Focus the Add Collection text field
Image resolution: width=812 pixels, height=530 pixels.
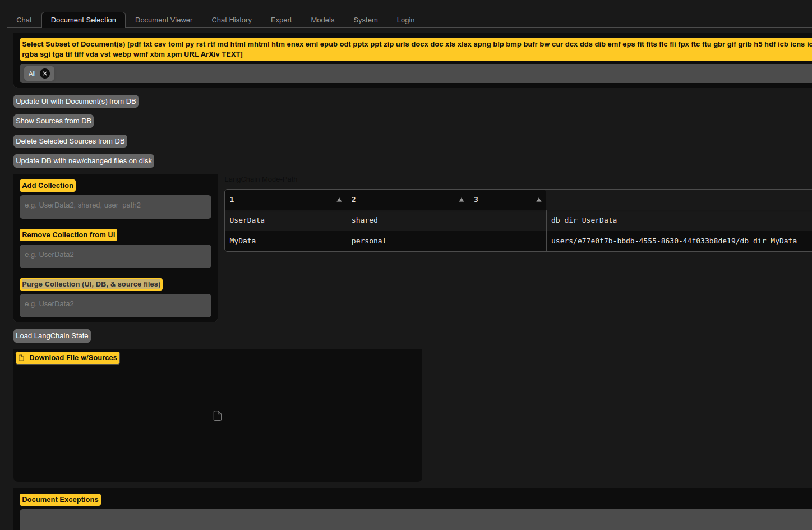[116, 206]
